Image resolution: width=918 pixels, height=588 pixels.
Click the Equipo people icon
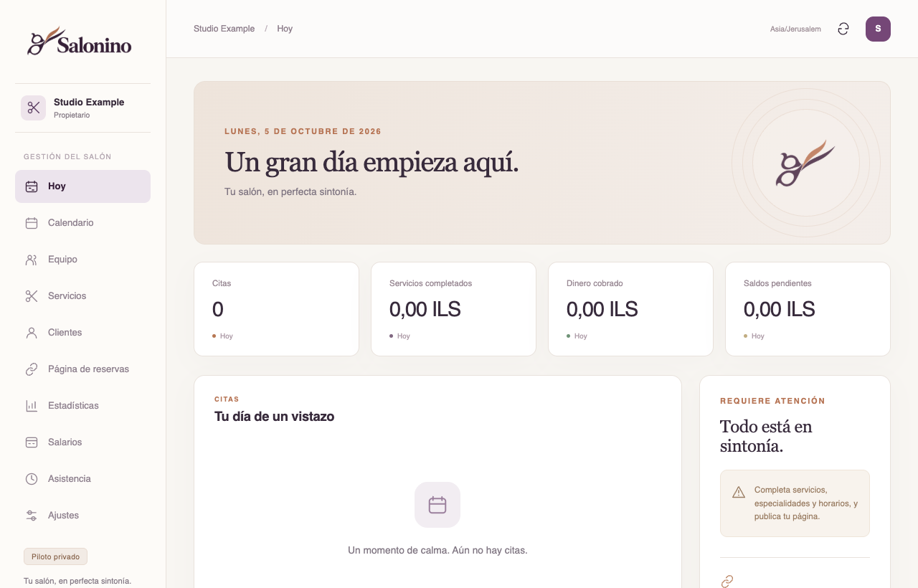32,260
